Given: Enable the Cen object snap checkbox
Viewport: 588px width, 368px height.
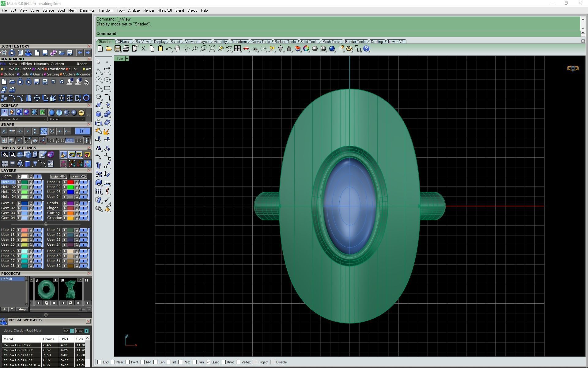Looking at the screenshot, I should click(156, 362).
